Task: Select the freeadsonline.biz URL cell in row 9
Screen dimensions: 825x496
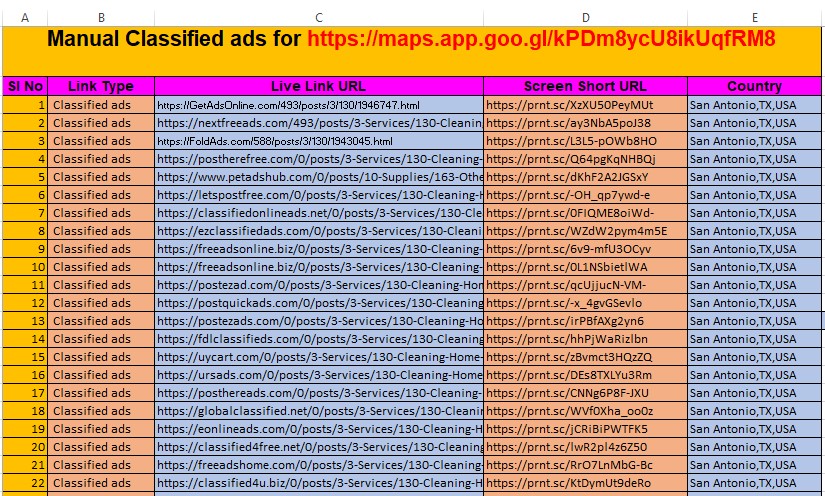Action: (x=319, y=249)
